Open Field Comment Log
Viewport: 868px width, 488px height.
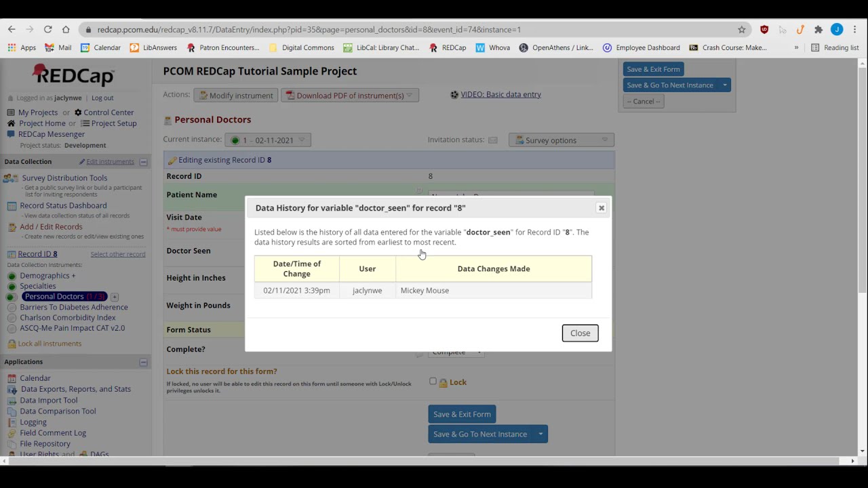point(53,432)
